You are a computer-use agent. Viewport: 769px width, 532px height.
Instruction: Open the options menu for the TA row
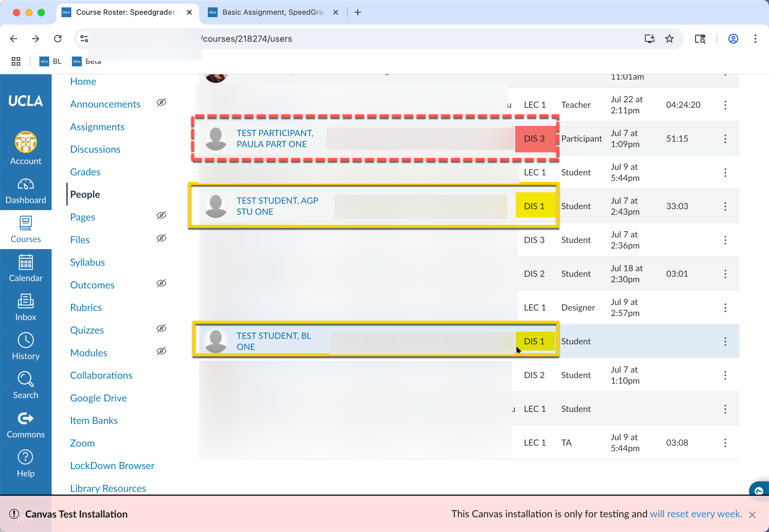(725, 442)
